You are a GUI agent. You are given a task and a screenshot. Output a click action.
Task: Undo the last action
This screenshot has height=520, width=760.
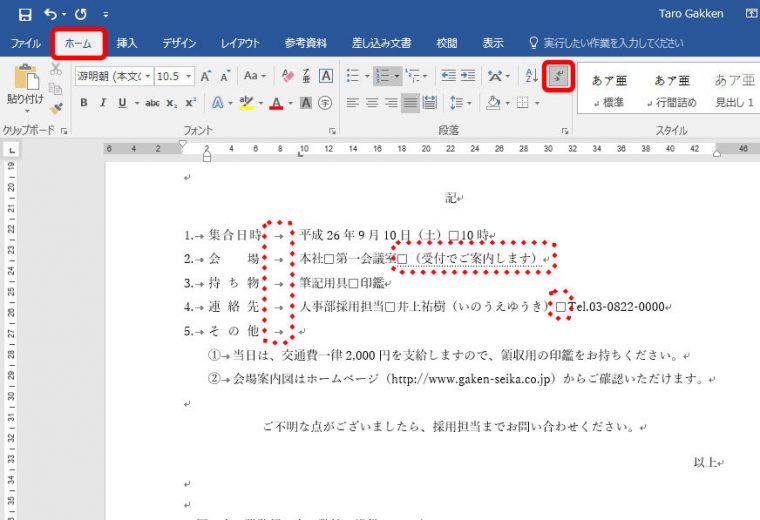click(x=51, y=15)
